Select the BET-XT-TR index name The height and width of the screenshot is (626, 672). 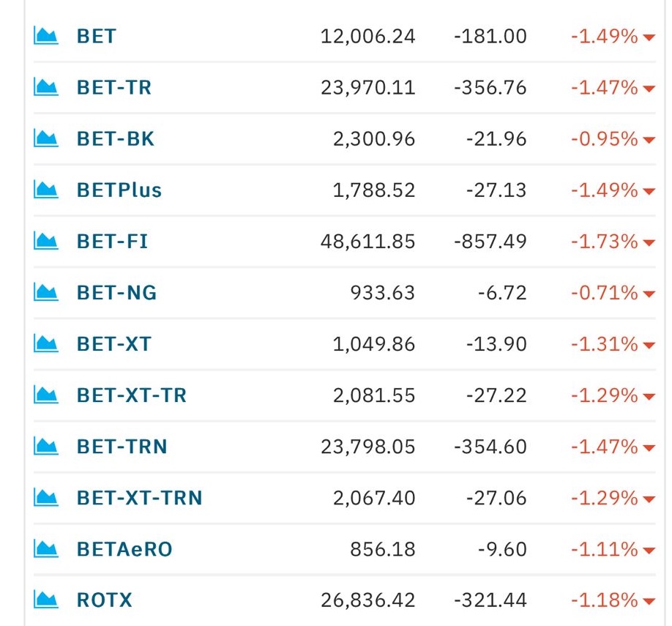point(132,395)
